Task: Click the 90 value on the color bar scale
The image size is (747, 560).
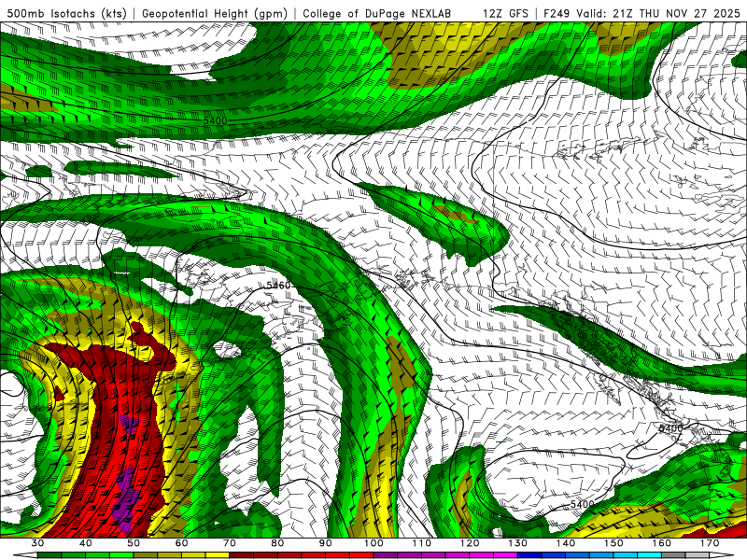Action: [x=326, y=543]
